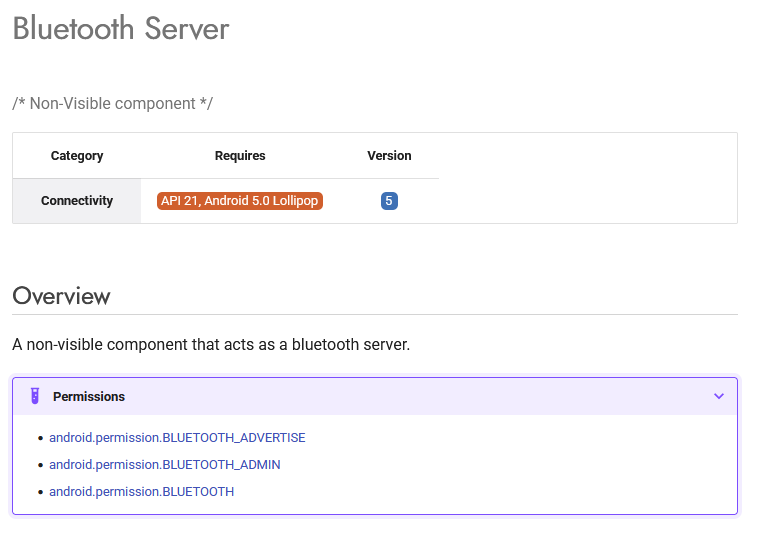
Task: Click the Bluetooth Server page title
Action: point(121,29)
